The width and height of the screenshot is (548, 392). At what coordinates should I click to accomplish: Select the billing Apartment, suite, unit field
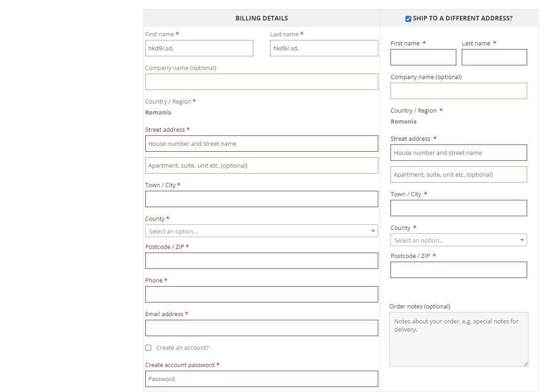pyautogui.click(x=262, y=165)
